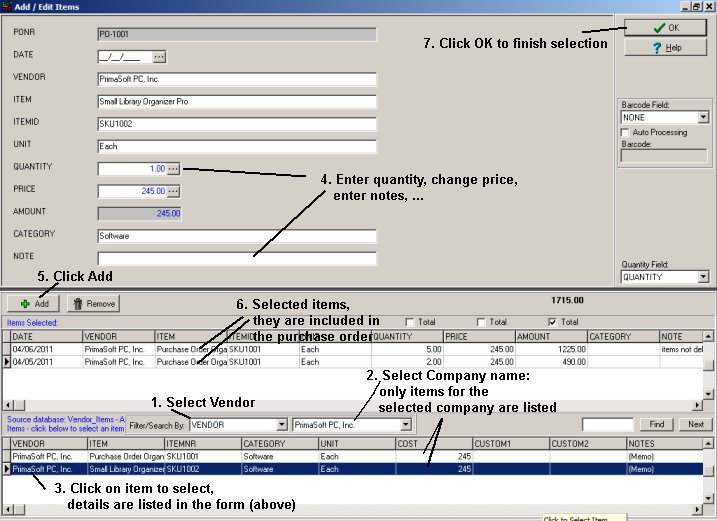
Task: Click the Remove button with trash icon
Action: pyautogui.click(x=93, y=304)
